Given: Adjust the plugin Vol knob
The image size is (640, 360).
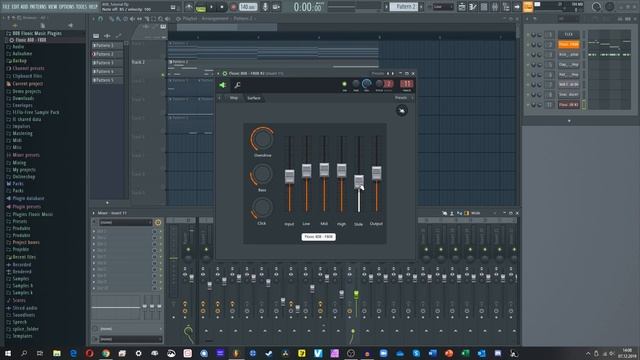Looking at the screenshot, I should point(367,84).
